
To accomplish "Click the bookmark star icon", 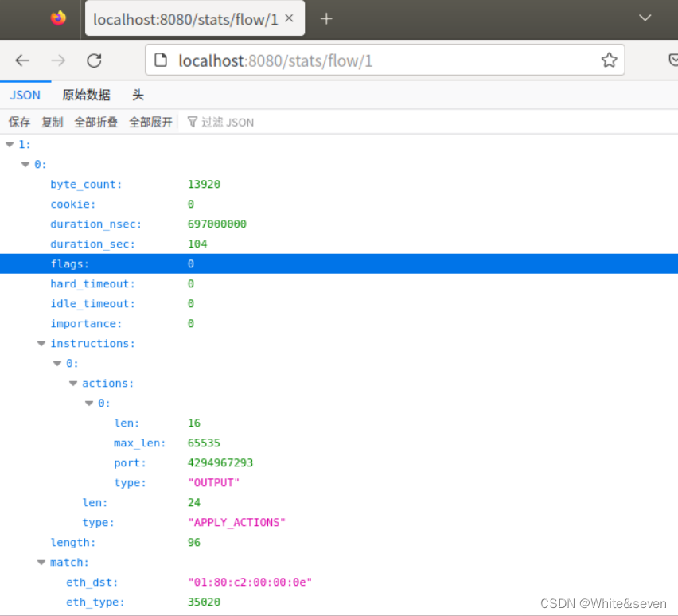I will [609, 60].
